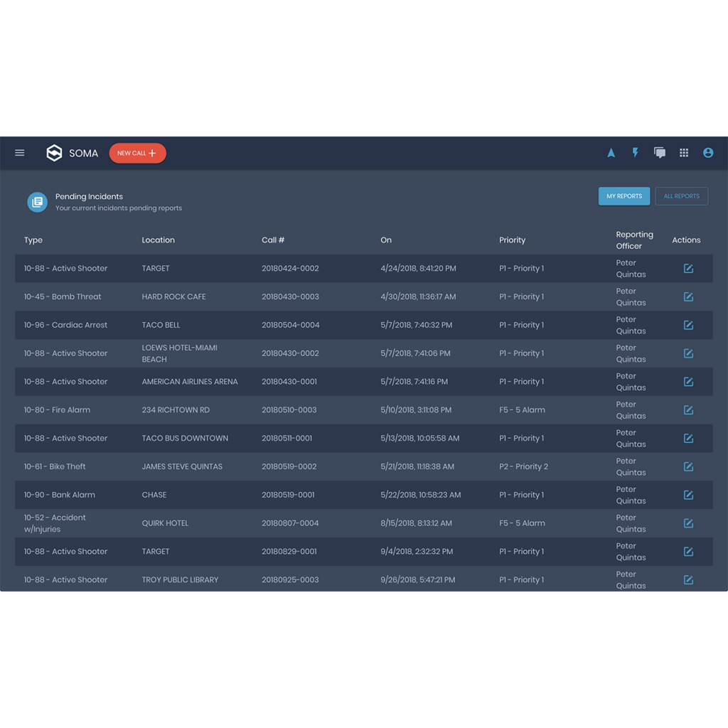Select the 10-61 - Bike Theft type cell

(x=55, y=466)
